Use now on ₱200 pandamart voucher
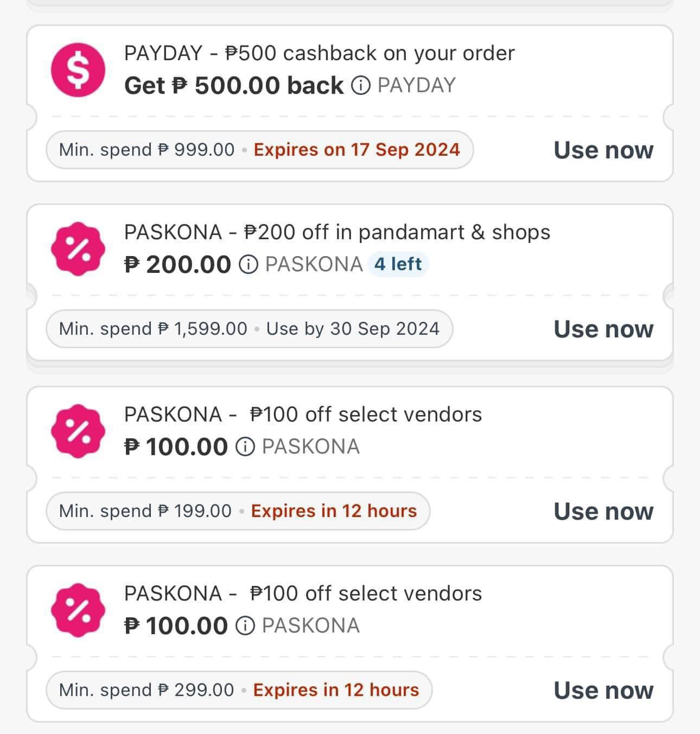 [603, 329]
